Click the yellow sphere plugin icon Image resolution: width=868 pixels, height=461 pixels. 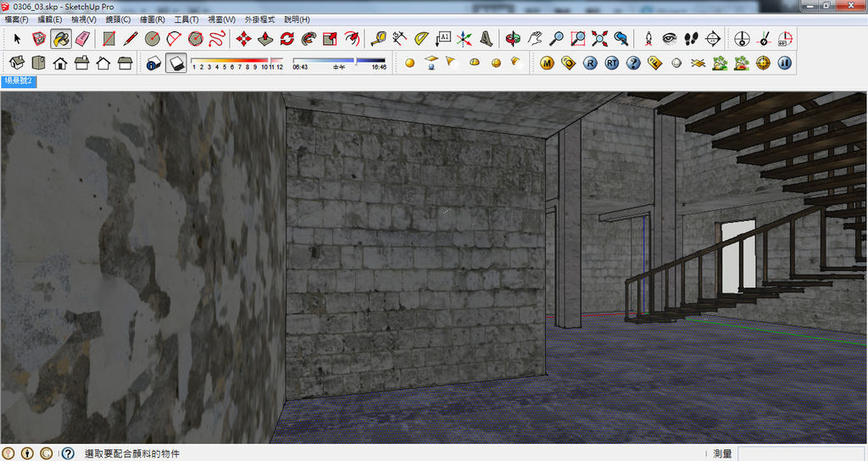tap(409, 63)
